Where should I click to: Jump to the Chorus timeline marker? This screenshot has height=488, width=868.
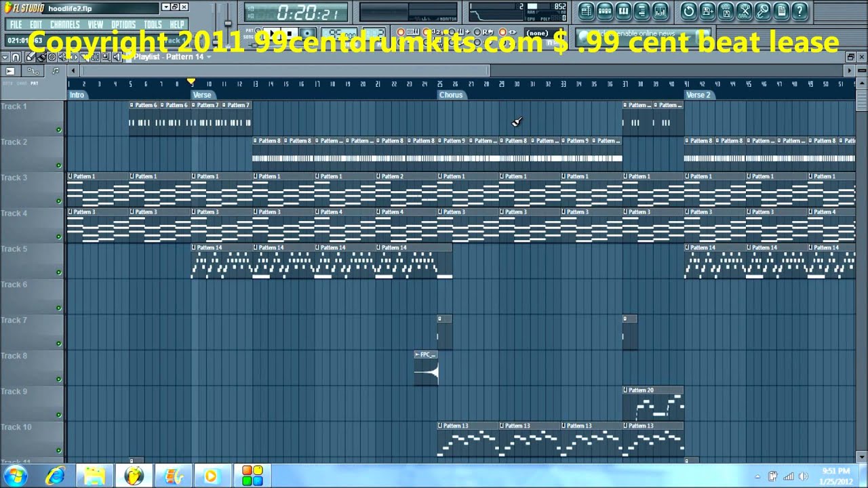451,95
